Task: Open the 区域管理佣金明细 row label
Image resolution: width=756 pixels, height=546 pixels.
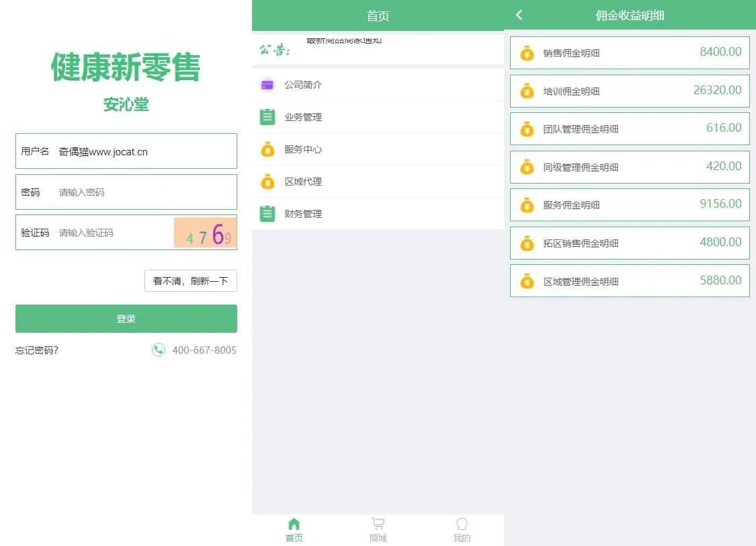Action: [x=581, y=282]
